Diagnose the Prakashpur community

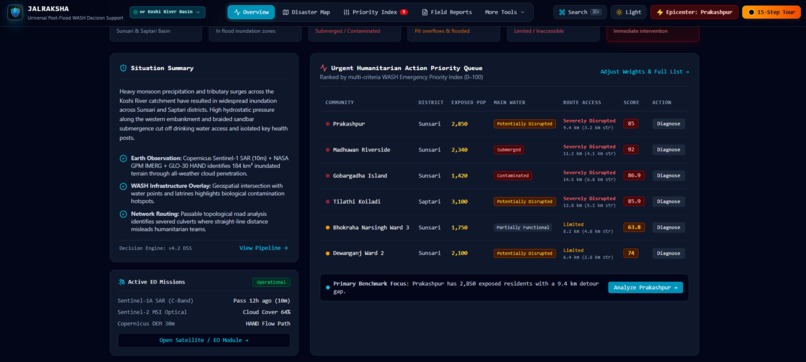(669, 124)
